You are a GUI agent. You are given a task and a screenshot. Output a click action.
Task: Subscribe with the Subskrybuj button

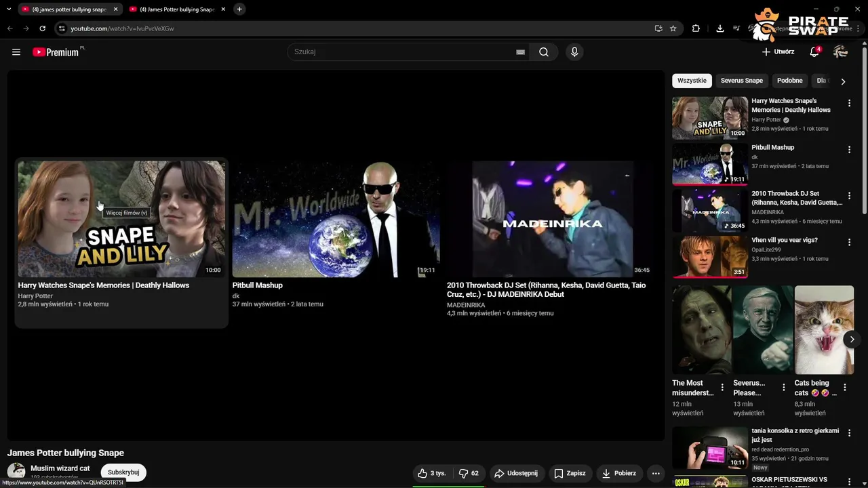(123, 472)
